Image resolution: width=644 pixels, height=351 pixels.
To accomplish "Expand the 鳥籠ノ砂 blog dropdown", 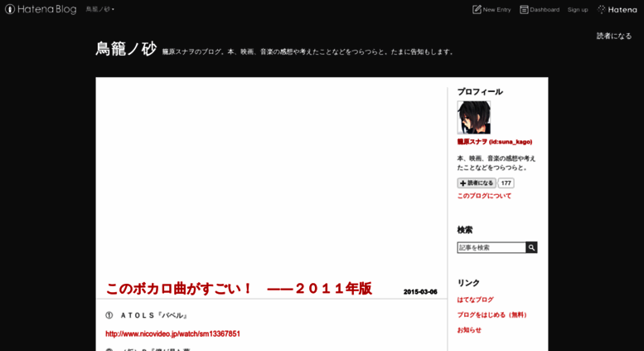I will 99,9.
